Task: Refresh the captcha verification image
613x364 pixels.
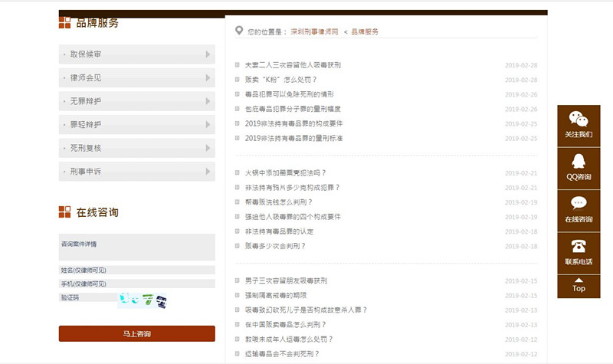Action: coord(143,300)
